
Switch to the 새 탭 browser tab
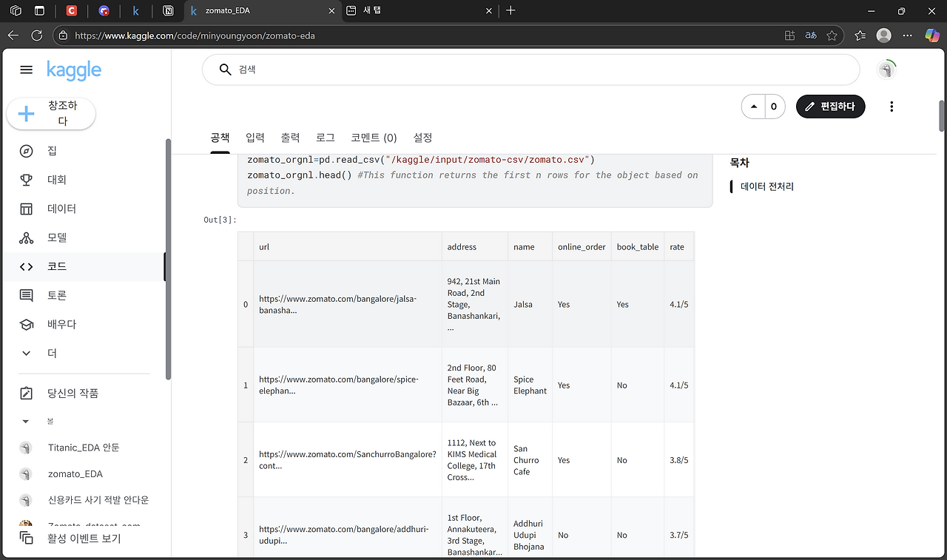tap(419, 11)
